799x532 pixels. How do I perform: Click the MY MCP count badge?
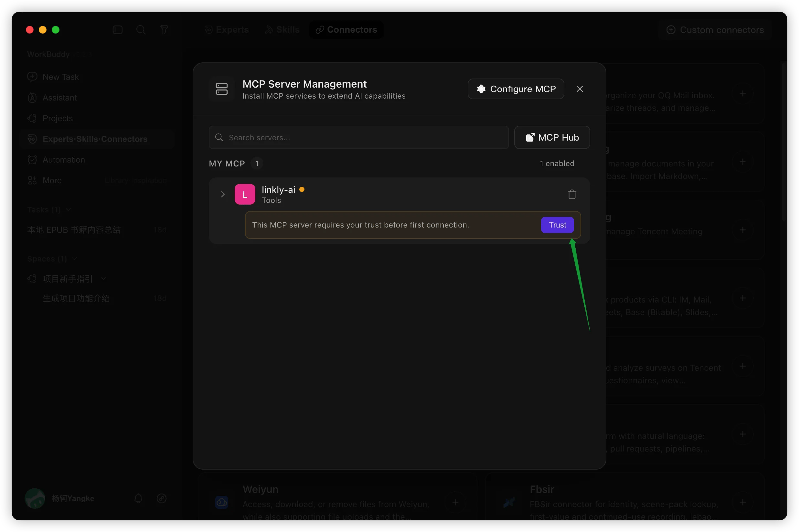[257, 164]
